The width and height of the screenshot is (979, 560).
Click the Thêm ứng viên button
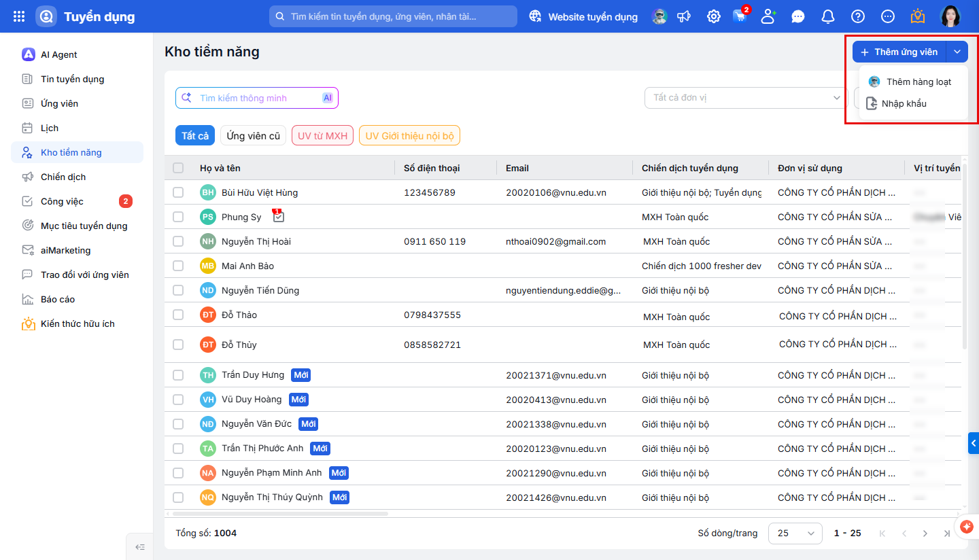[x=899, y=52]
